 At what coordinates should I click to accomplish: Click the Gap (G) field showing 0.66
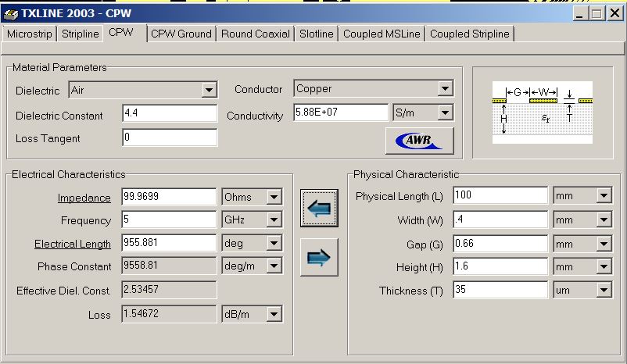tap(500, 244)
